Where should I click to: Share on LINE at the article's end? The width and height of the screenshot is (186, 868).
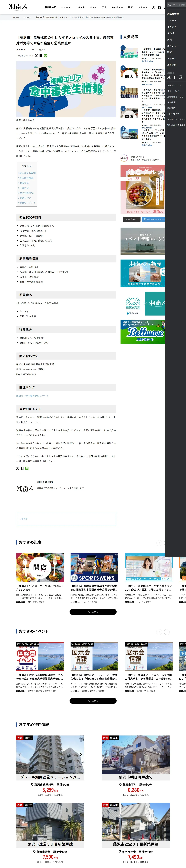[27, 468]
